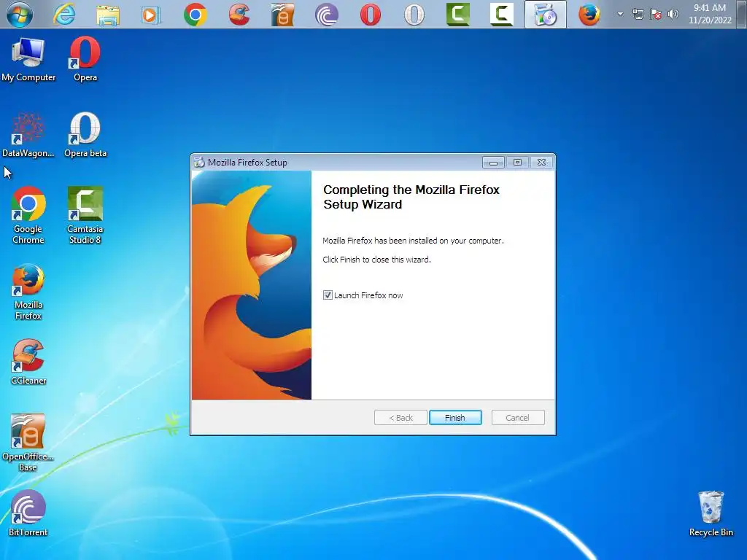747x560 pixels.
Task: Launch Internet Explorer from the taskbar
Action: (x=64, y=15)
